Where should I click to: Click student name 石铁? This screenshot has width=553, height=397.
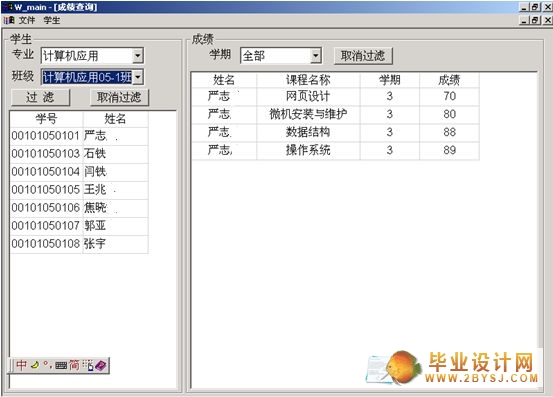click(x=95, y=153)
